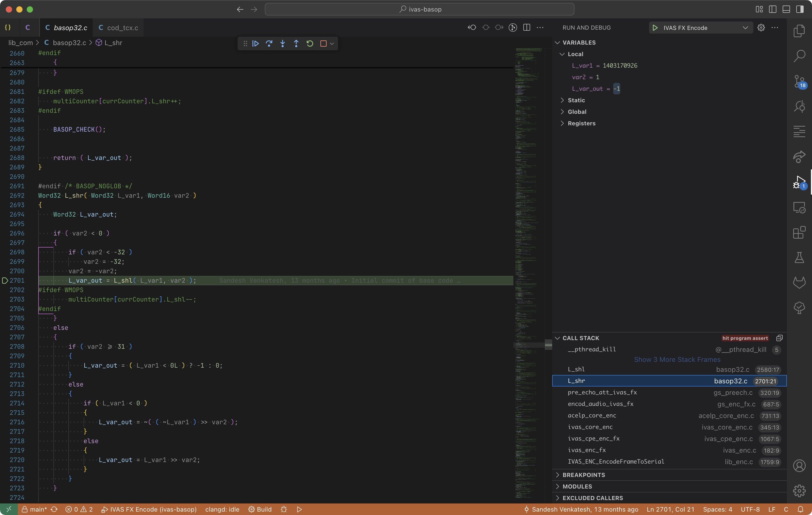Select the basop32.c editor tab
812x515 pixels.
(x=70, y=28)
